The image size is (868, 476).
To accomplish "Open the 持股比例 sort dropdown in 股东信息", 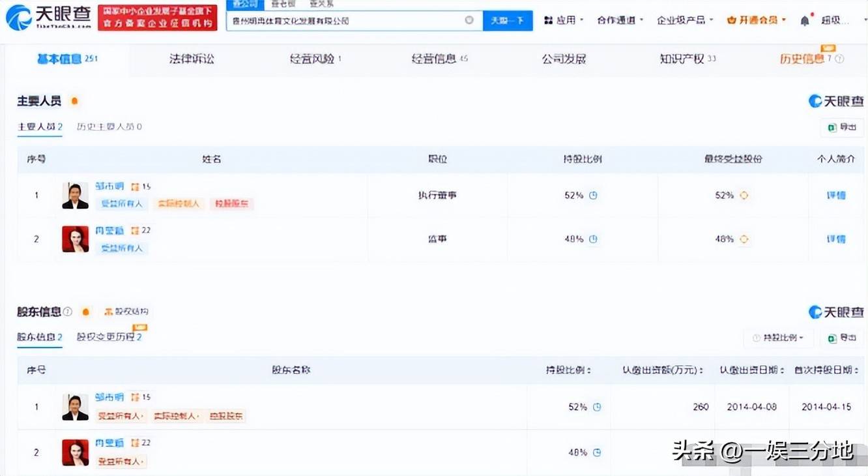I will tap(777, 338).
